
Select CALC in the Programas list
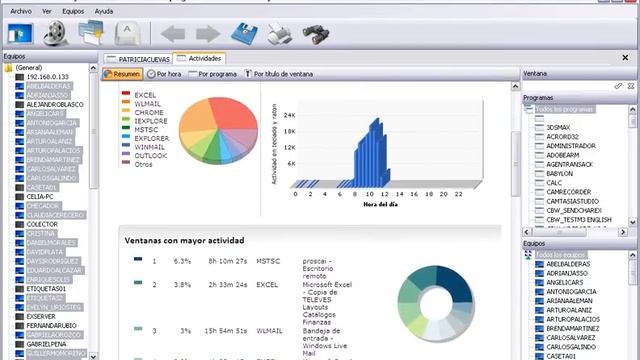(x=554, y=183)
